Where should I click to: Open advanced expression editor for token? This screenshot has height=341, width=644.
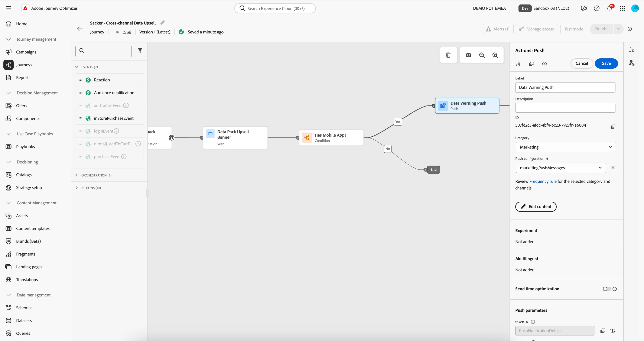tap(613, 331)
